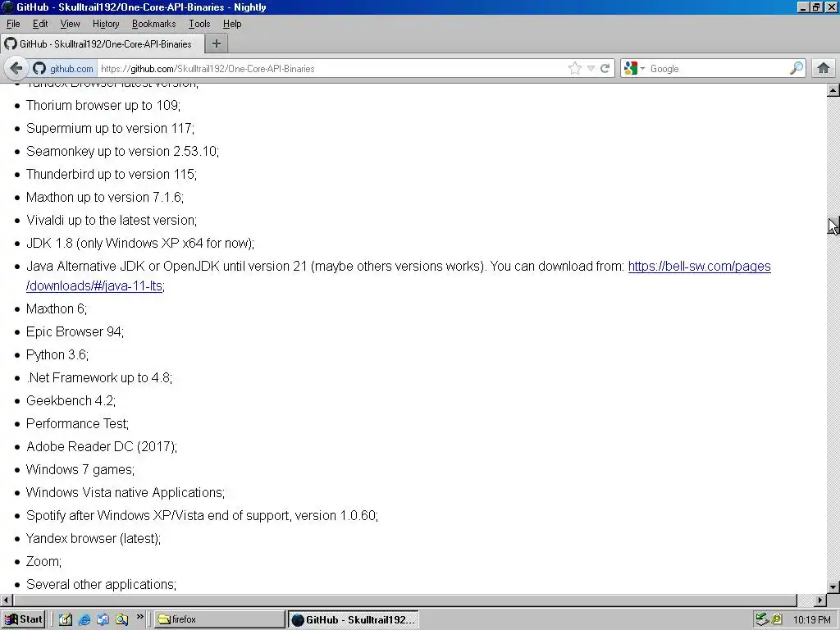Click the Google search input box
The width and height of the screenshot is (840, 630).
pyautogui.click(x=718, y=69)
